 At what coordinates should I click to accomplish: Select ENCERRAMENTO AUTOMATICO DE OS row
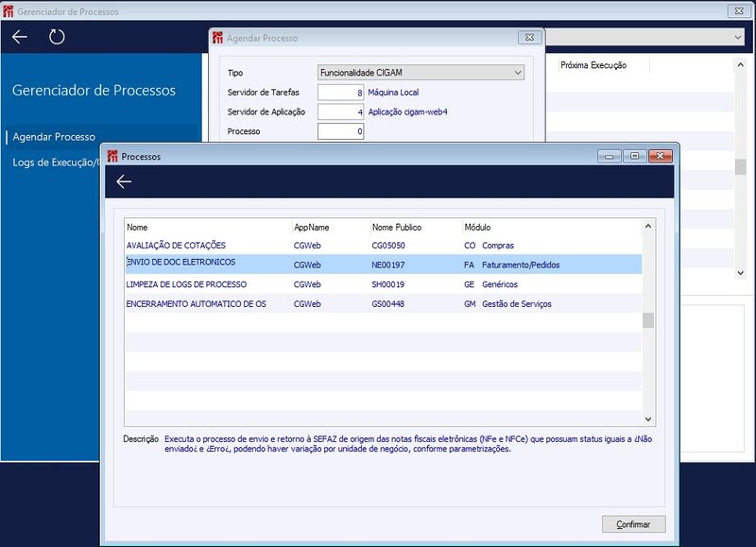[384, 304]
